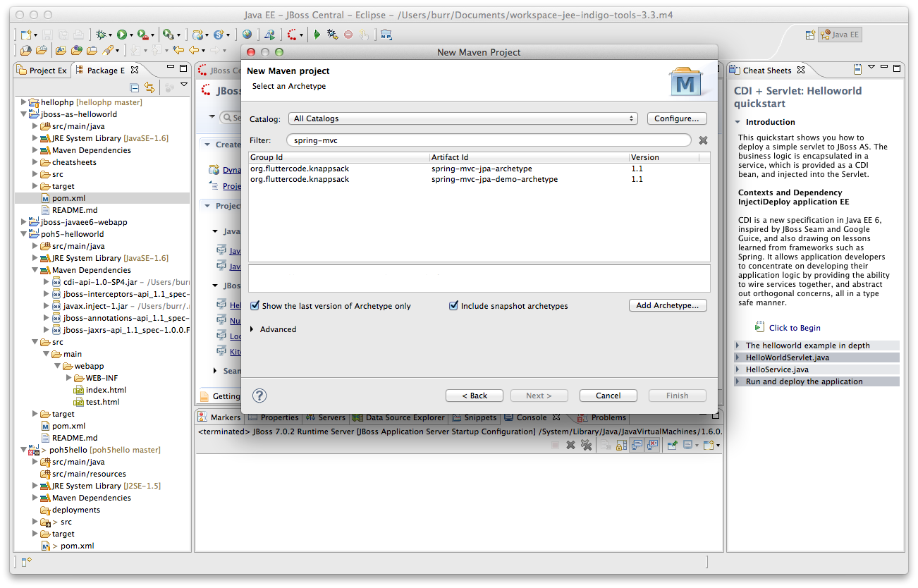The width and height of the screenshot is (918, 588).
Task: Expand the Advanced section in dialog
Action: 252,329
